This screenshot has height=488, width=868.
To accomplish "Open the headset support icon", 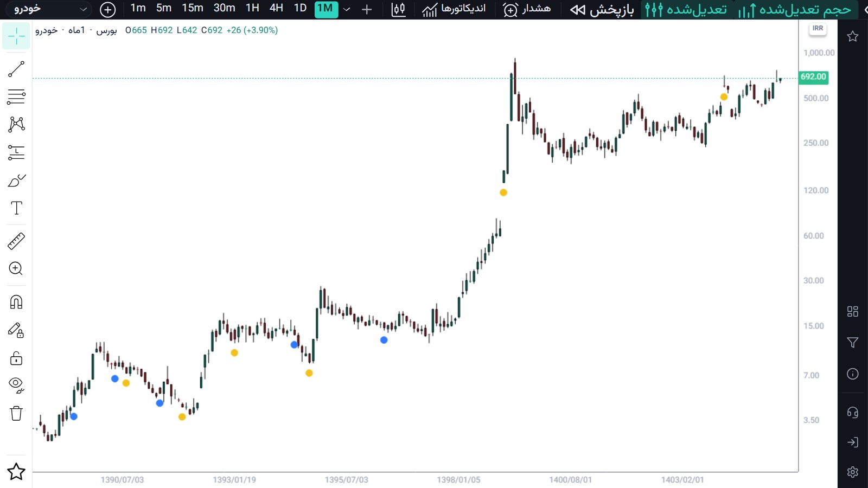I will (853, 413).
